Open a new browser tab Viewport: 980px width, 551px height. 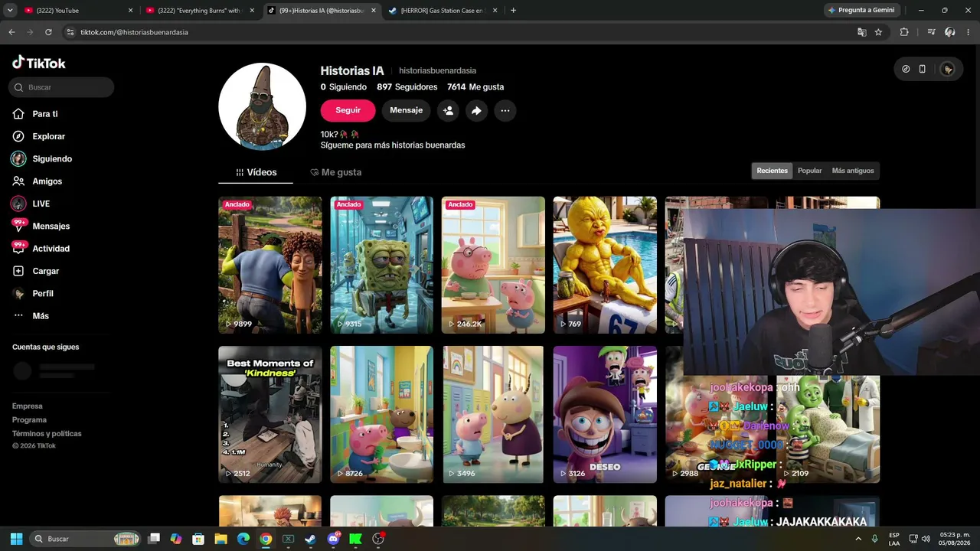tap(513, 11)
